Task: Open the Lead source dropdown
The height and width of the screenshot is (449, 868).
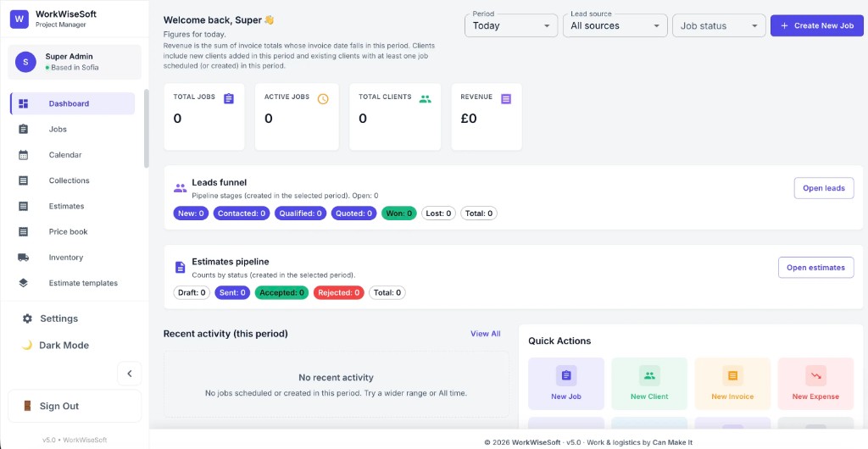Action: point(615,25)
